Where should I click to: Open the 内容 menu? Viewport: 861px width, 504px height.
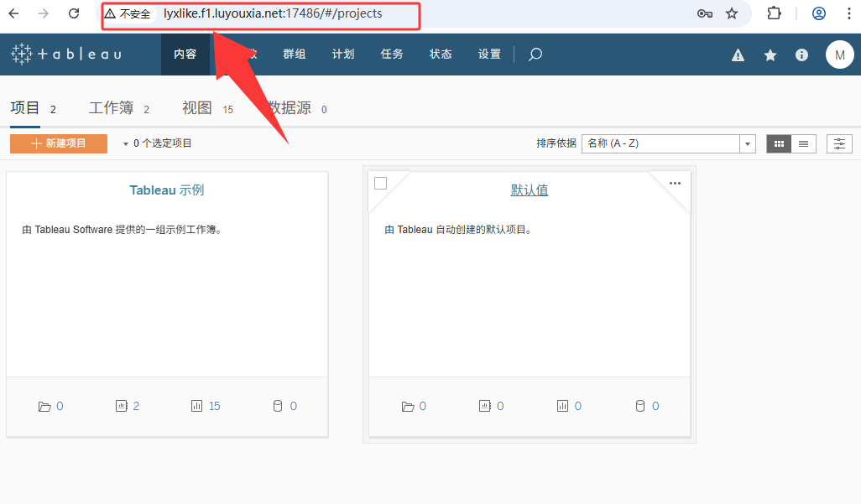click(x=185, y=54)
